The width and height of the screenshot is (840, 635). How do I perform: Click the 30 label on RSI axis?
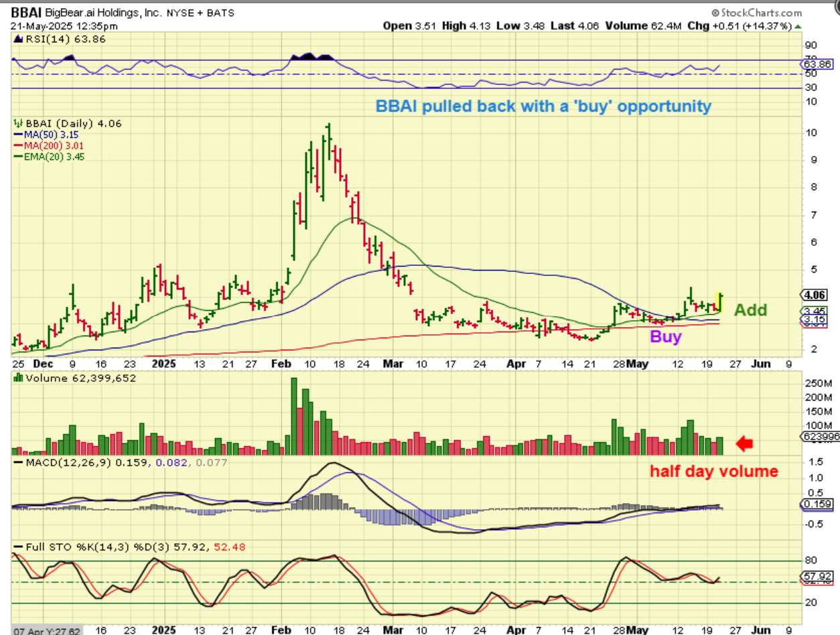click(x=812, y=88)
